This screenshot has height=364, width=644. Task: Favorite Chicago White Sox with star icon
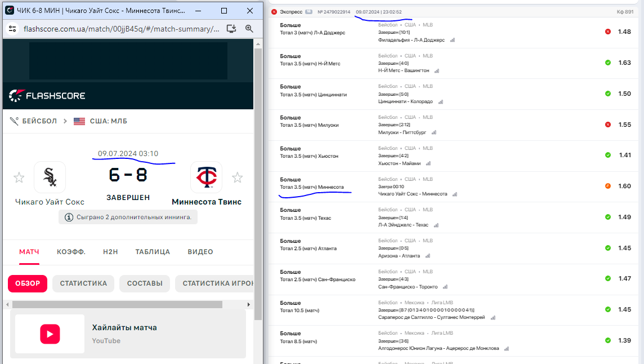[19, 177]
